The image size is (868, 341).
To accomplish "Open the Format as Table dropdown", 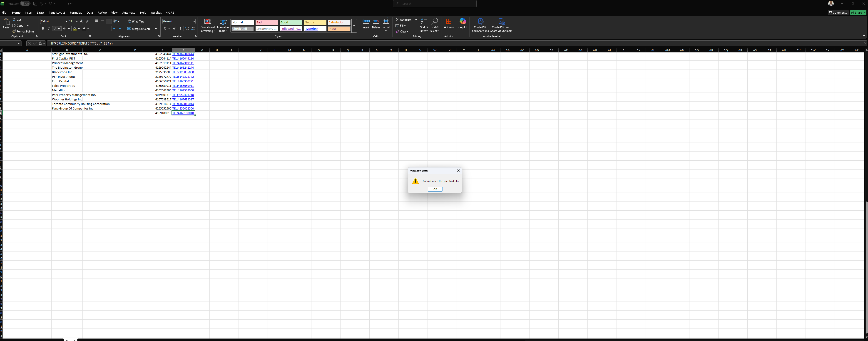I will [223, 25].
